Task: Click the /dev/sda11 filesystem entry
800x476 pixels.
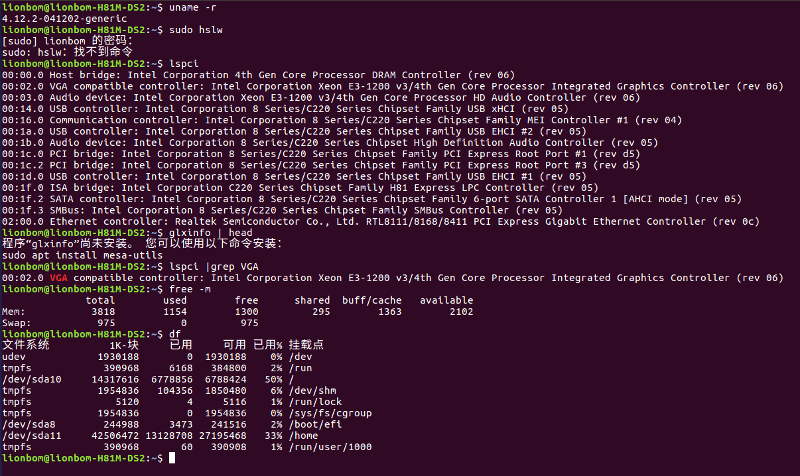Action: pos(32,436)
